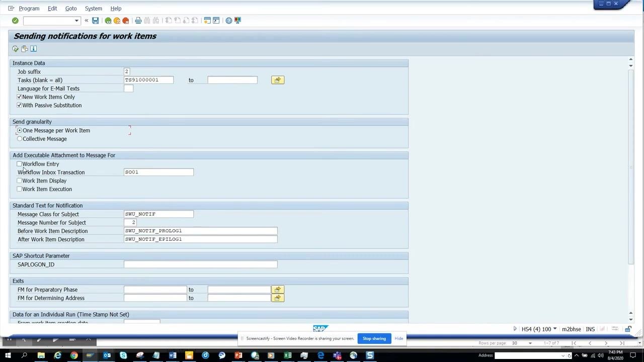Open the SAP menu icon left of Program
This screenshot has height=362, width=644.
point(11,9)
